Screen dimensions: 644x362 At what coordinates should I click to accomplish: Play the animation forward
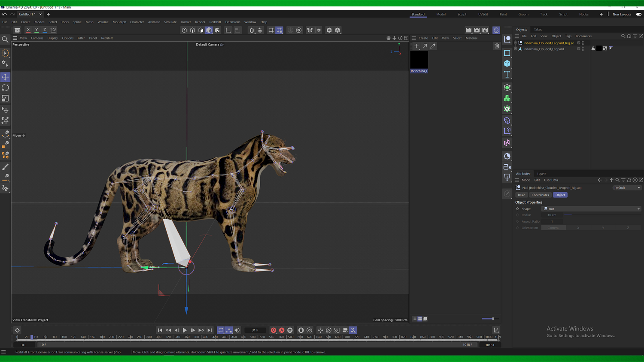(185, 330)
